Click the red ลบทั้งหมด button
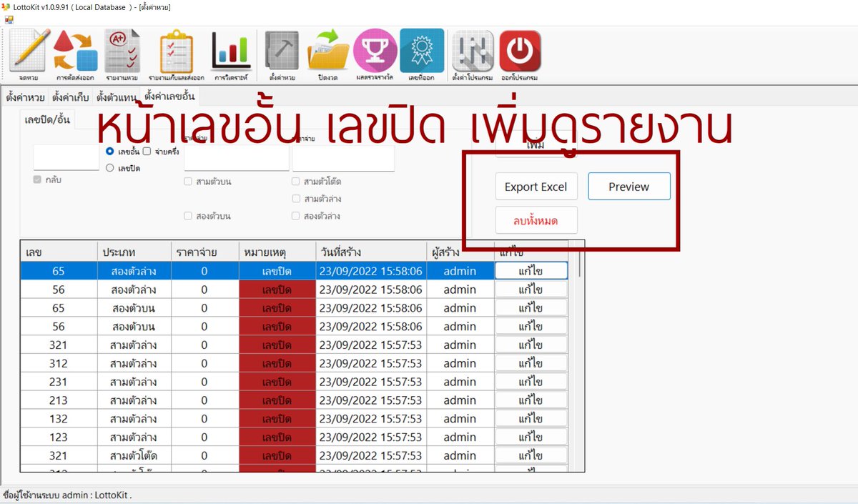Viewport: 858px width, 504px height. (536, 221)
